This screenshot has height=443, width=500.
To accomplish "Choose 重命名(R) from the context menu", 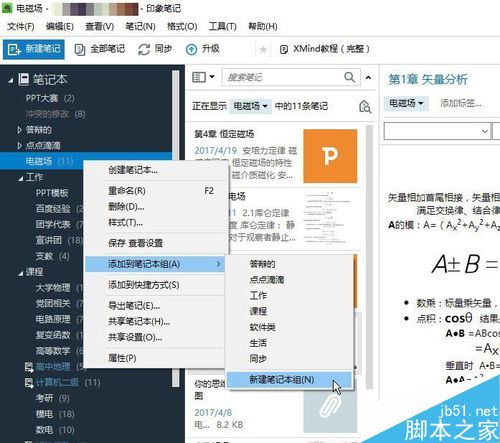I will [155, 191].
